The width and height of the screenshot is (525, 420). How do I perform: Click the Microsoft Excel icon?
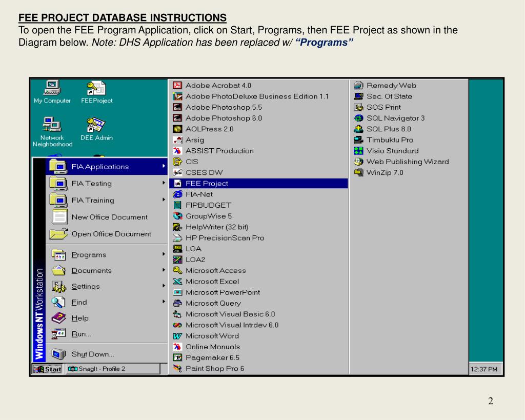[x=177, y=282]
